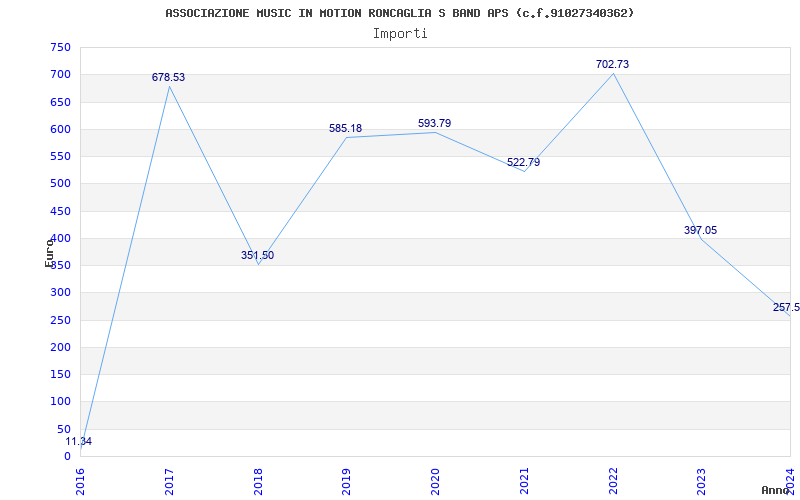Click the 750 y-axis tick label
This screenshot has height=500, width=800.
[x=60, y=47]
